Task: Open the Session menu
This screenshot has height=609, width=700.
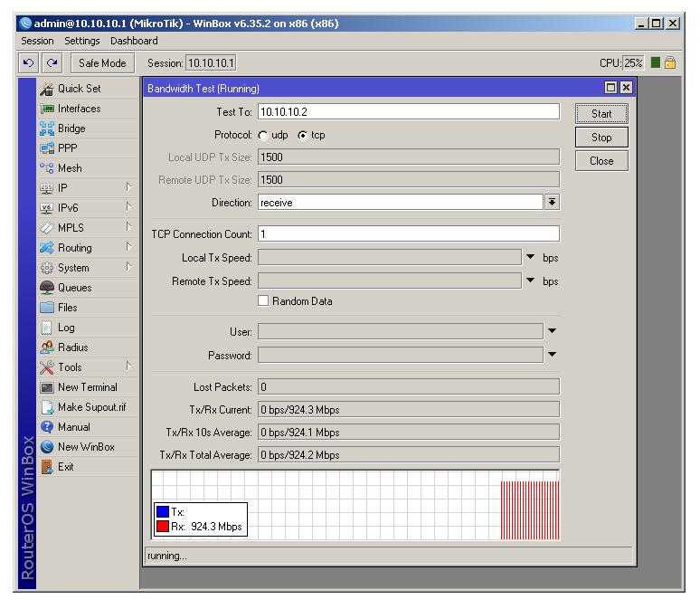Action: (38, 41)
